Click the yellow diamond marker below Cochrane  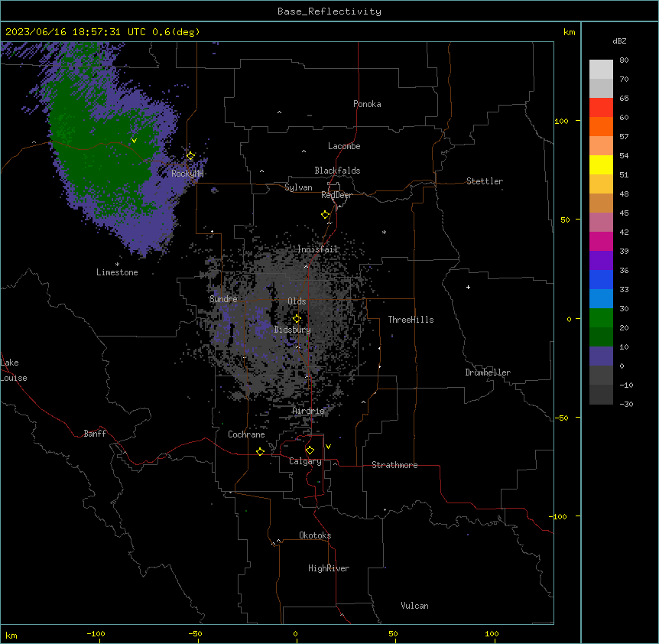[260, 451]
